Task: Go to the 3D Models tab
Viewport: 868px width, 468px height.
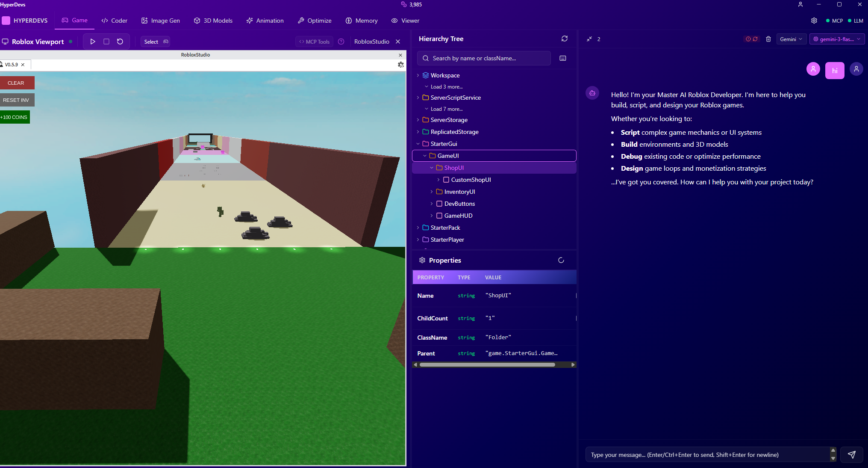Action: [x=213, y=21]
